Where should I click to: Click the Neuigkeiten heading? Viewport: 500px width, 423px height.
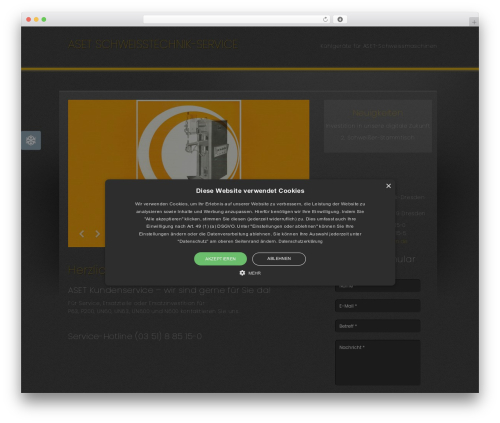point(378,113)
